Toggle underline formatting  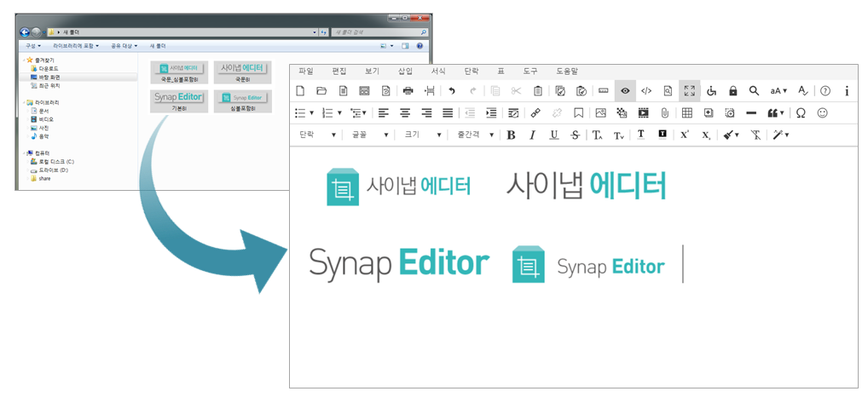click(x=554, y=135)
